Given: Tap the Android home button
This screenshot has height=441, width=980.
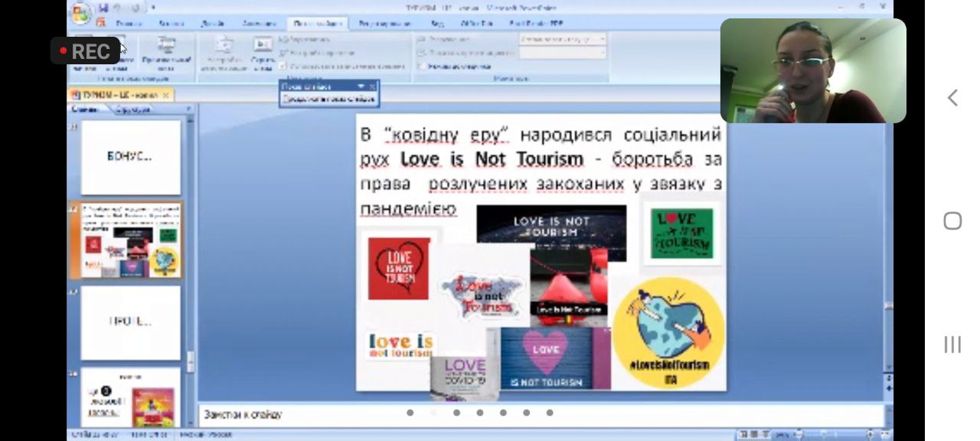Looking at the screenshot, I should click(x=952, y=221).
